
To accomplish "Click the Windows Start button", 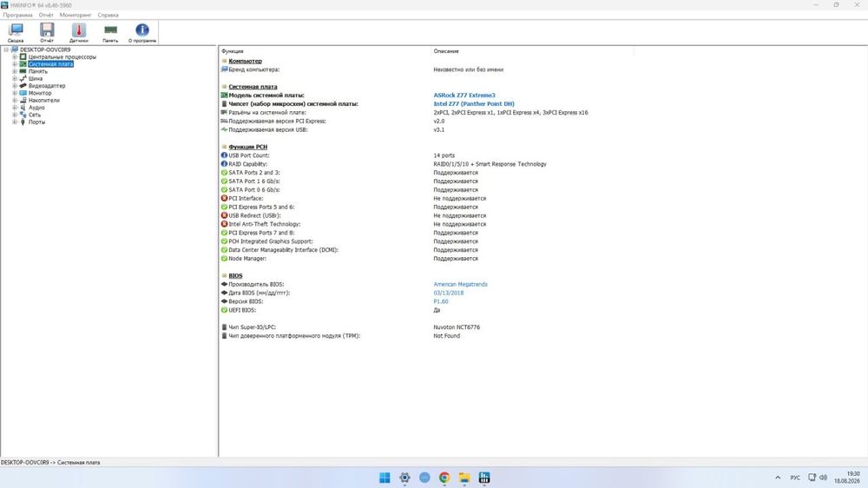I will [x=385, y=478].
